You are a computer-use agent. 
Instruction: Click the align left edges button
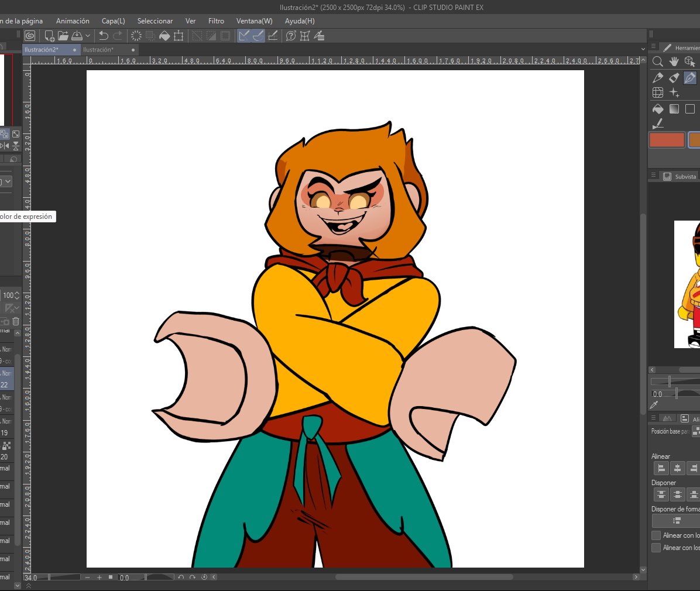661,468
